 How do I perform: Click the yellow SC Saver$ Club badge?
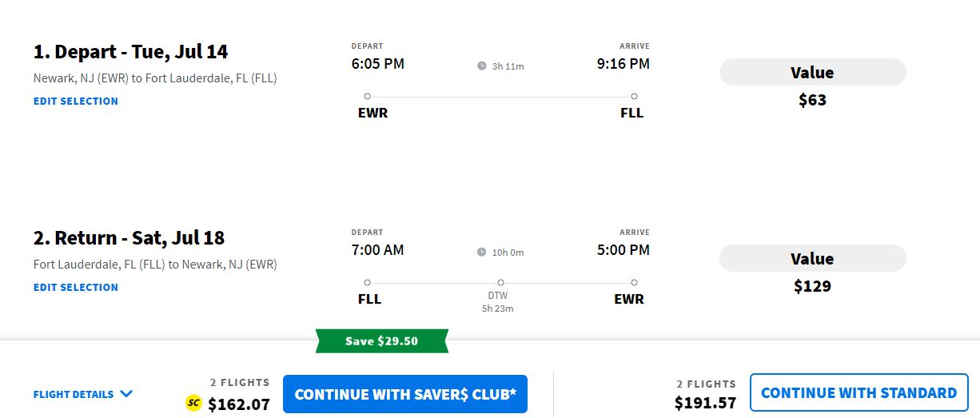click(193, 403)
